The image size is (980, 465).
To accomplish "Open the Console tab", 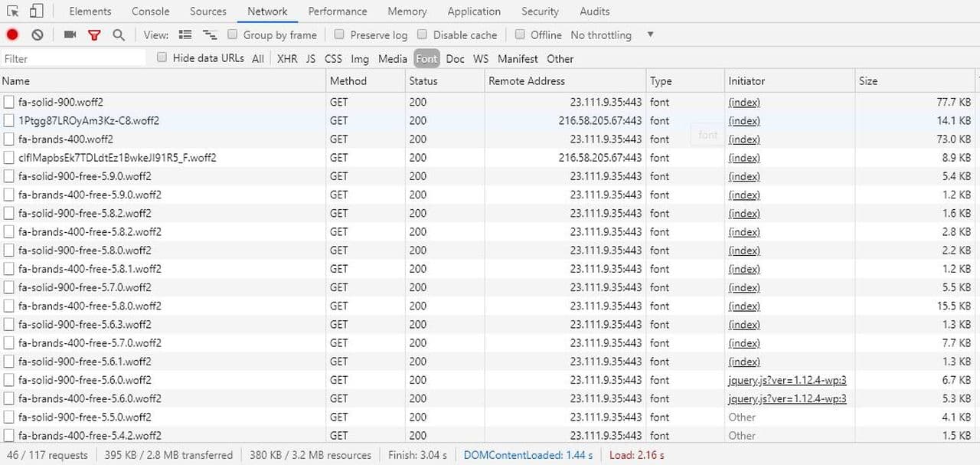I will 151,11.
